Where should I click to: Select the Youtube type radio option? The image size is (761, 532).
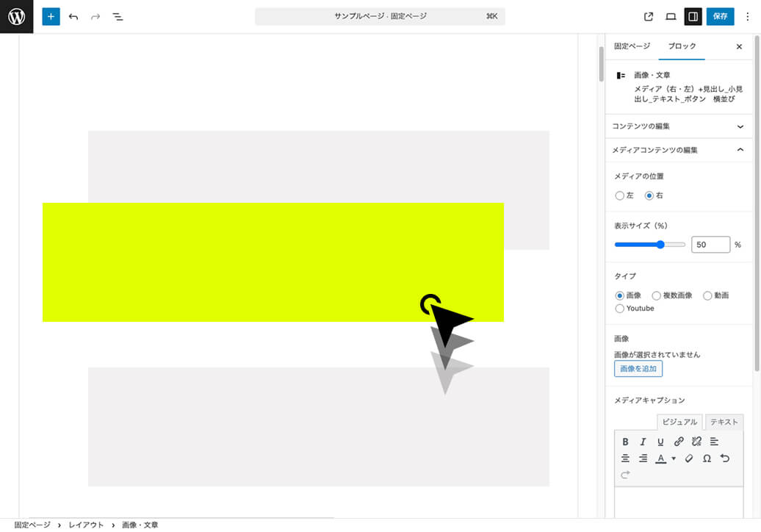point(619,309)
